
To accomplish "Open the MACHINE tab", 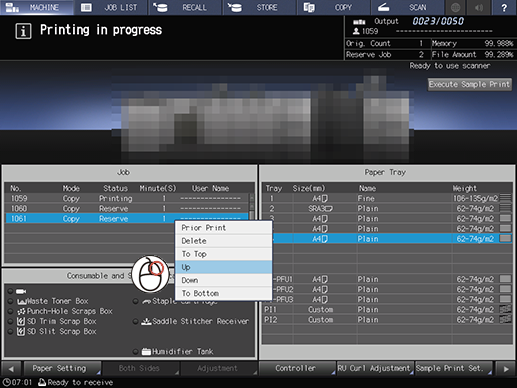I will [37, 7].
